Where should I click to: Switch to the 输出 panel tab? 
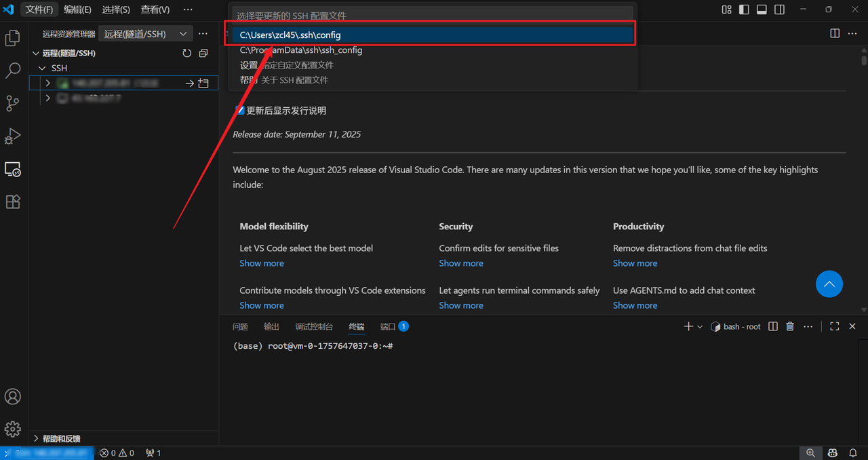pyautogui.click(x=271, y=326)
